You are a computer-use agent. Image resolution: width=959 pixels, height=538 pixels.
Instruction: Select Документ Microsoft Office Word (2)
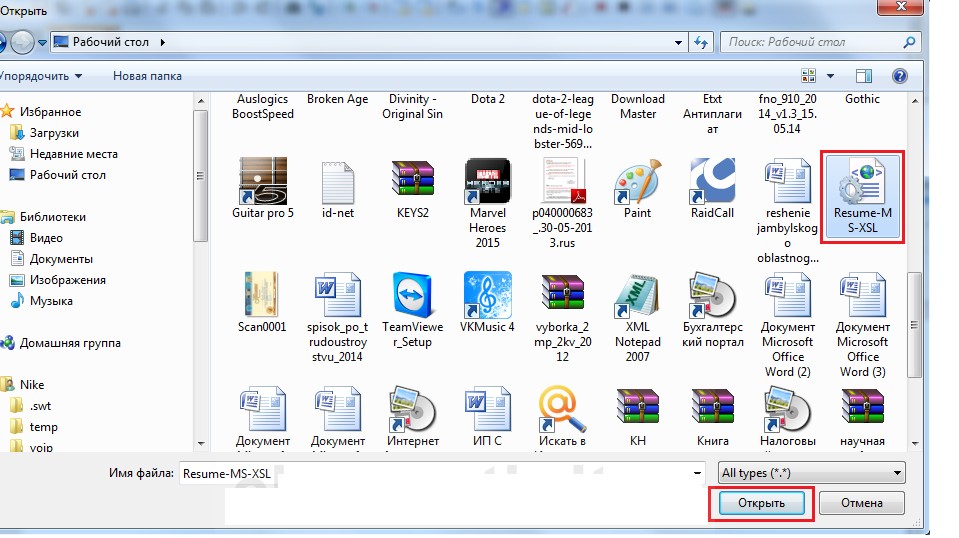(x=788, y=296)
